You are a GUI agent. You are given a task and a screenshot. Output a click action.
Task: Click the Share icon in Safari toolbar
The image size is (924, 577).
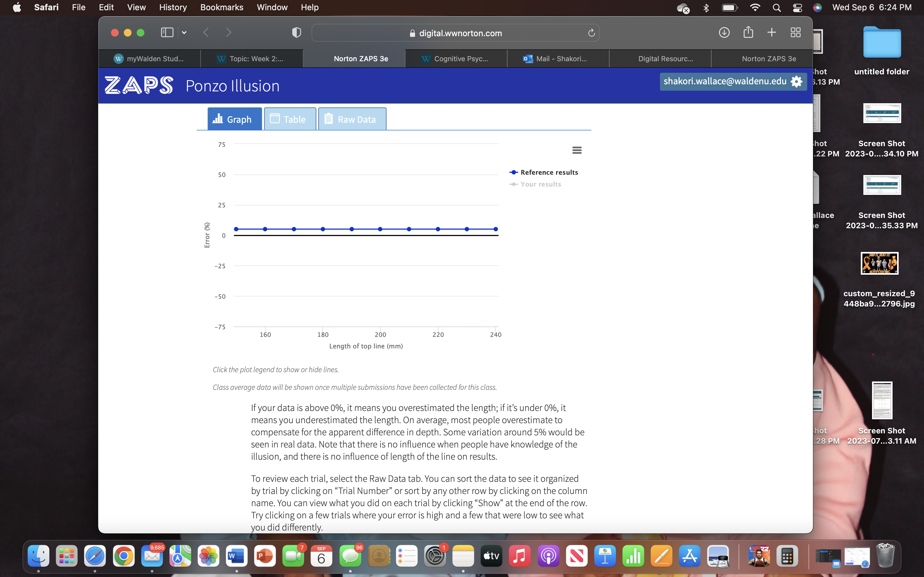click(748, 32)
